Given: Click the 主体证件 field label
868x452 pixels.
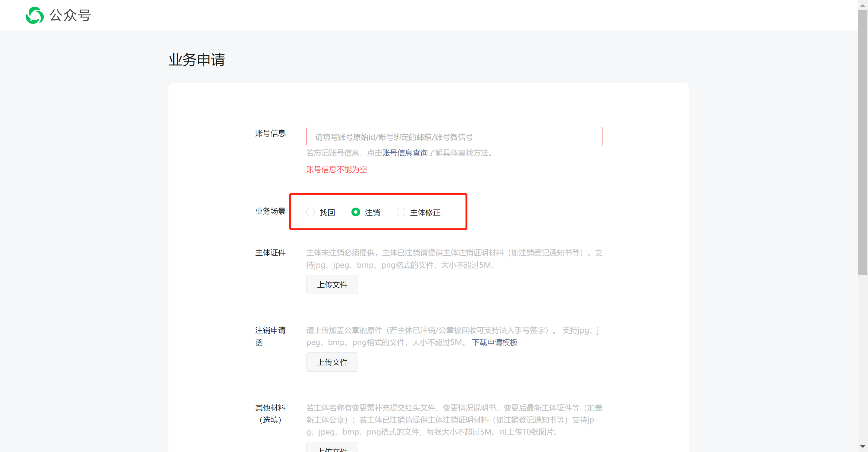Looking at the screenshot, I should coord(270,253).
